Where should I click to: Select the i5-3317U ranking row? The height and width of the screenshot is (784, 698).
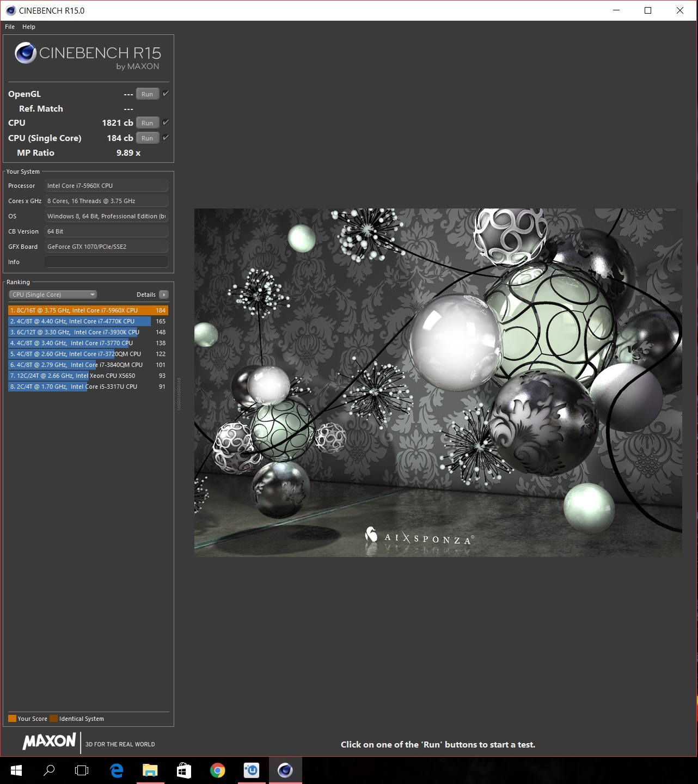pos(88,387)
